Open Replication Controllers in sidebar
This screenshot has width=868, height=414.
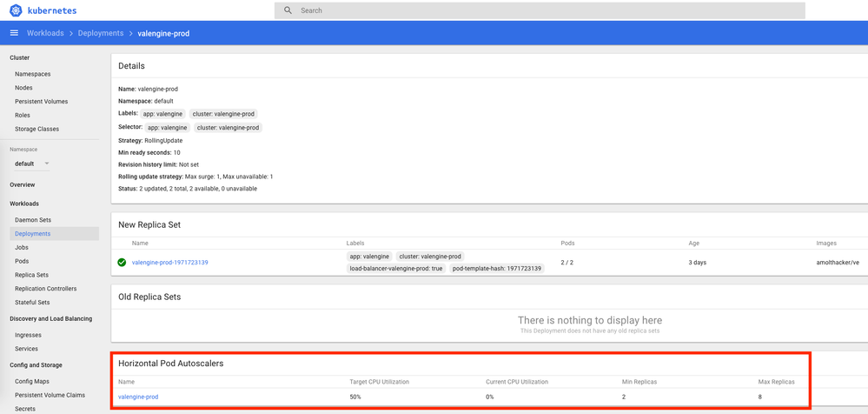click(46, 289)
